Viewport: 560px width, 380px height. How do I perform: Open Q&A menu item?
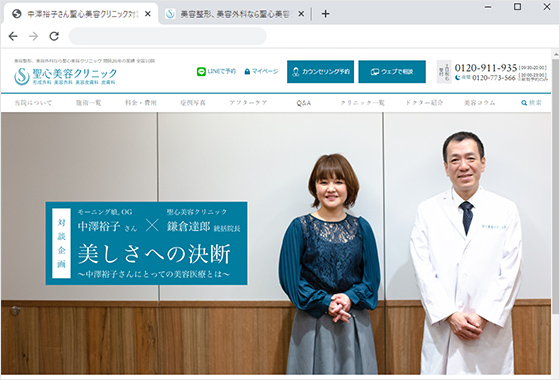click(304, 103)
